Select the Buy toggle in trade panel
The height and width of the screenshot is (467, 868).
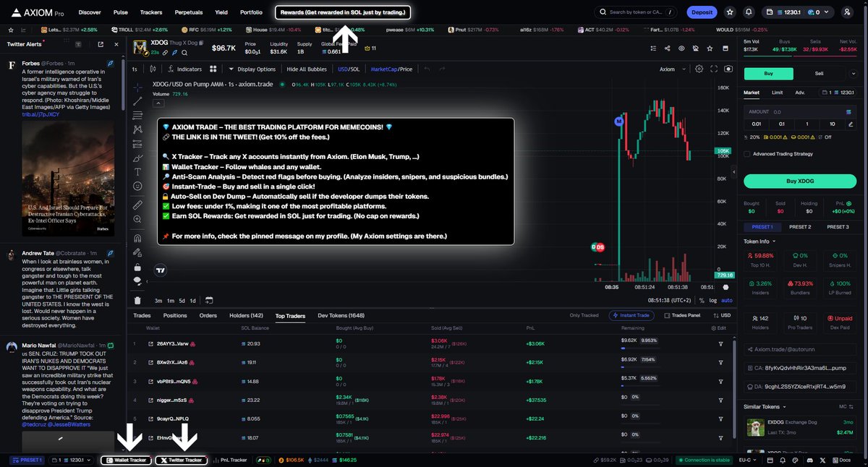tap(769, 74)
